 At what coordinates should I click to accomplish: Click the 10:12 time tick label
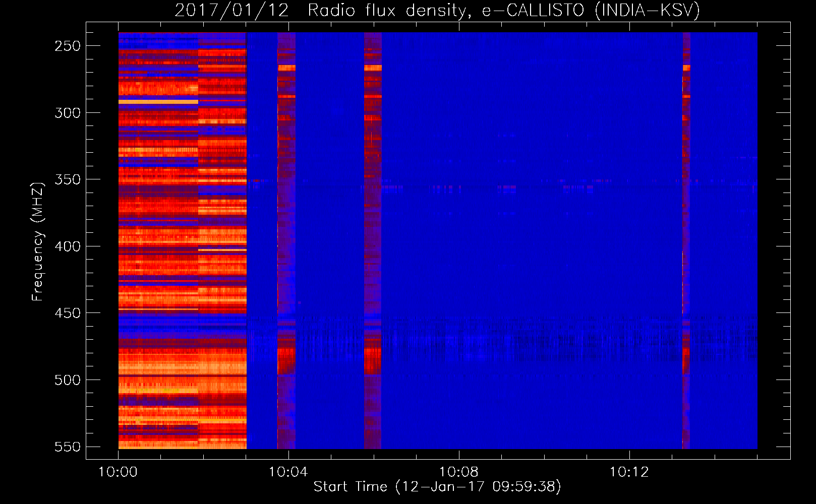click(x=629, y=472)
